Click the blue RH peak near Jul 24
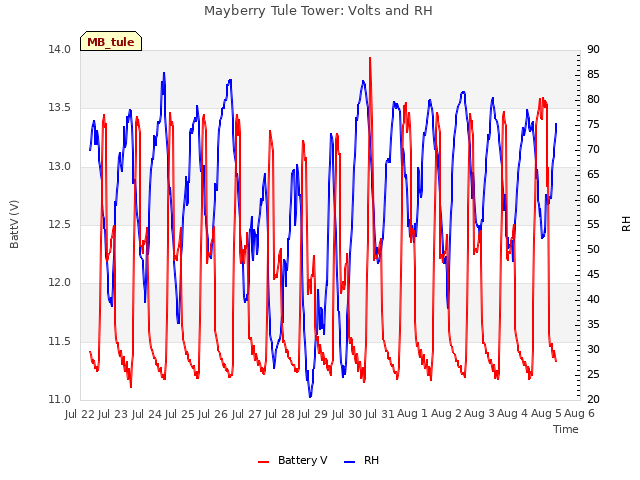Viewport: 640px width, 480px height. coord(164,74)
